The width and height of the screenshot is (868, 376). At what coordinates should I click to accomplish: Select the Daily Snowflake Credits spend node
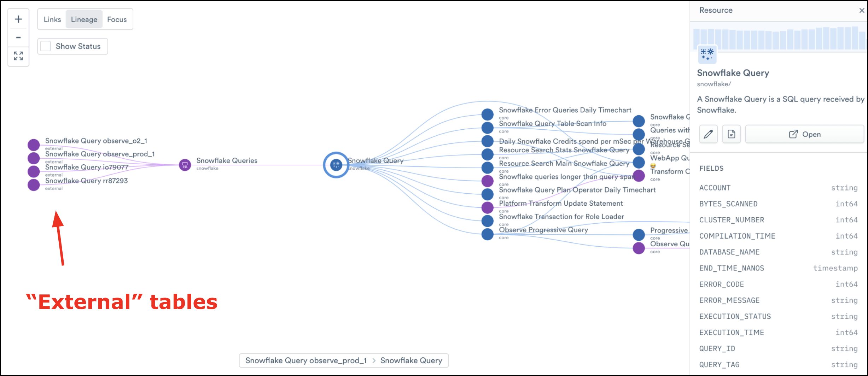[x=488, y=141]
